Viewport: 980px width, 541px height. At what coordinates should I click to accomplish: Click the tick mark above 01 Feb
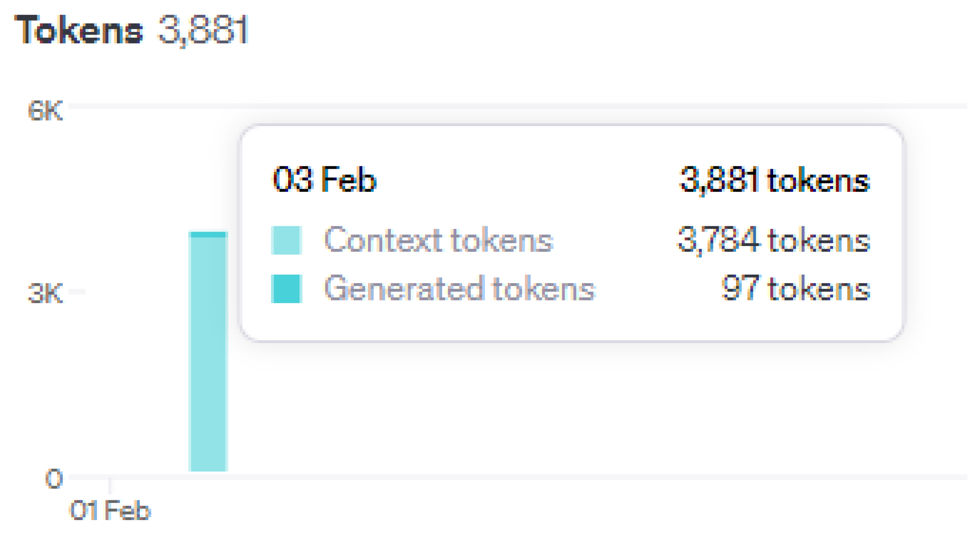click(x=110, y=486)
